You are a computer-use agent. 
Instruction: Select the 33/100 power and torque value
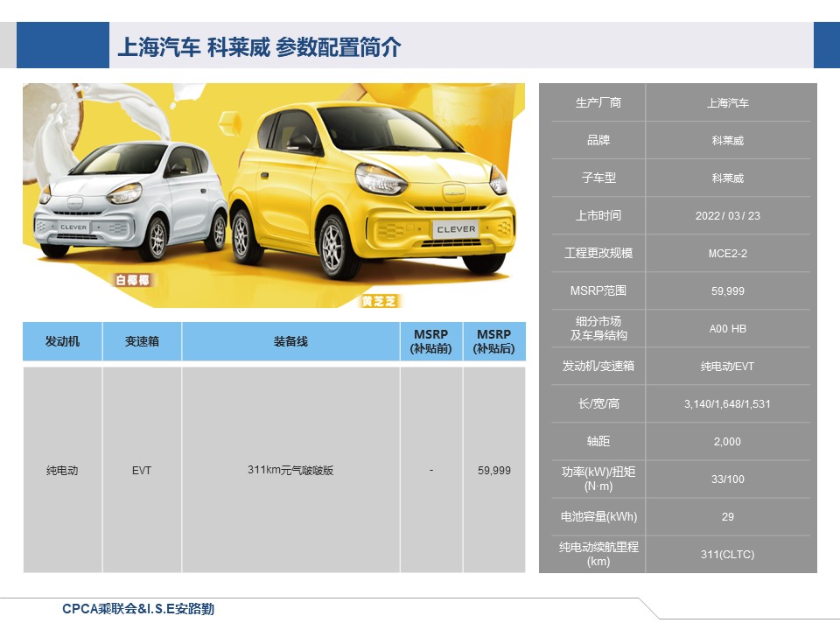[x=727, y=479]
